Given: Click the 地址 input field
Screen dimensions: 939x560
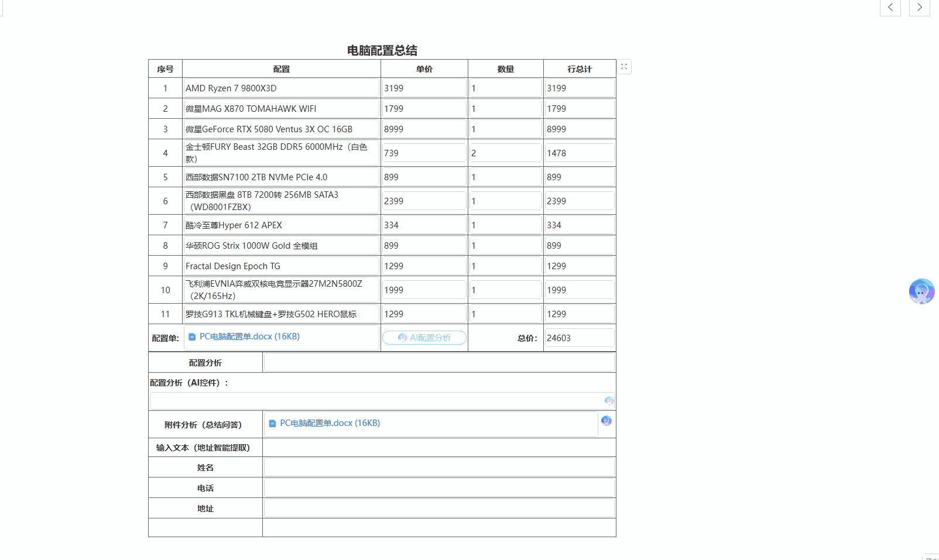Looking at the screenshot, I should point(439,509).
